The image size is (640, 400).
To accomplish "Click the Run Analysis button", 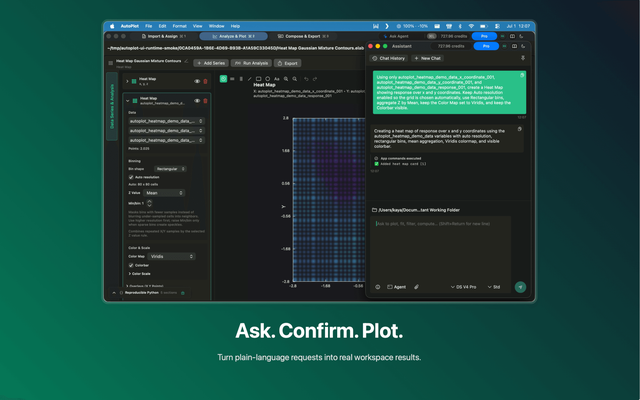I will pyautogui.click(x=251, y=63).
